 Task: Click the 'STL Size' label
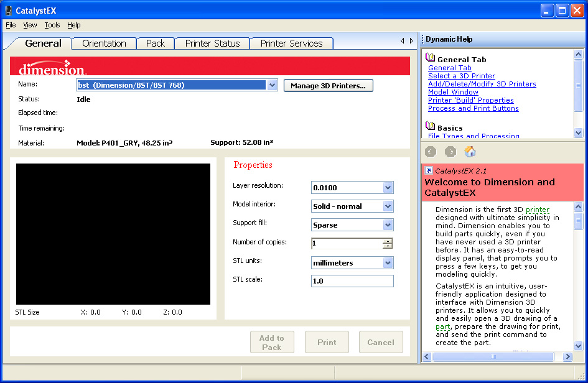pos(27,312)
